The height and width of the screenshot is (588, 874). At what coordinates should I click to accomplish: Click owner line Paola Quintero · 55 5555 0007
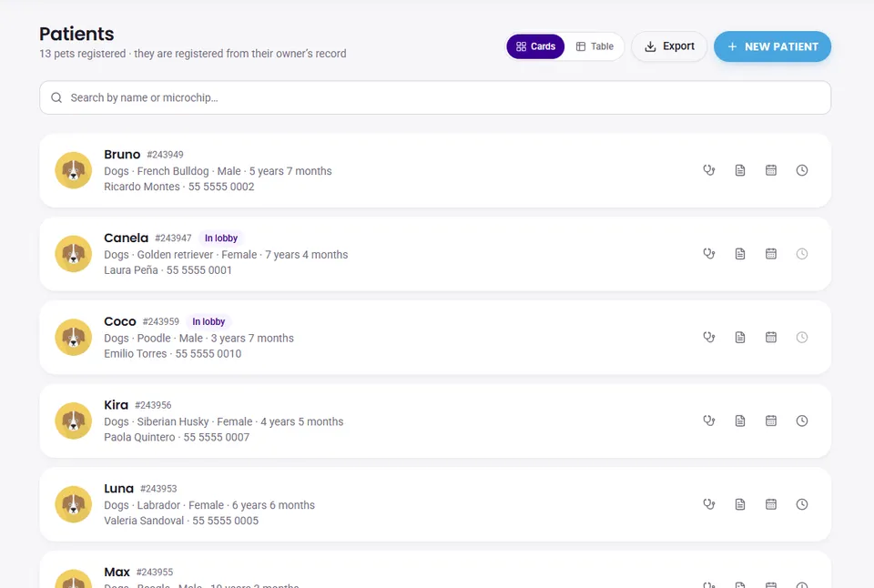pos(177,438)
